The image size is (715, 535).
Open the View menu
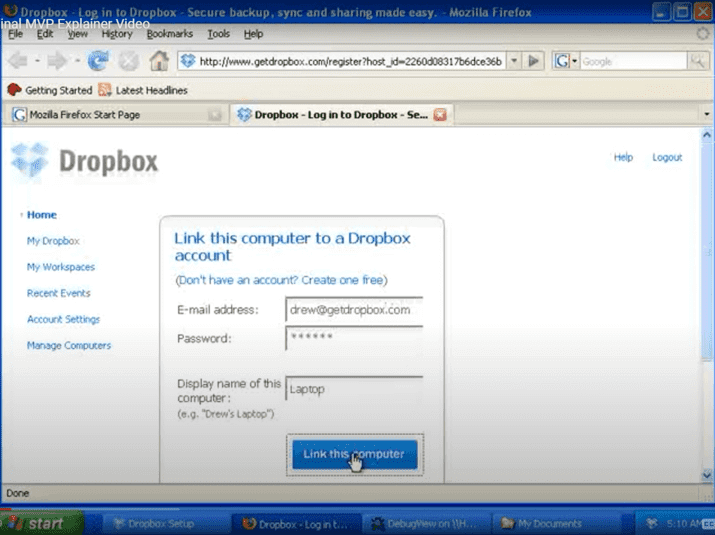[x=78, y=34]
